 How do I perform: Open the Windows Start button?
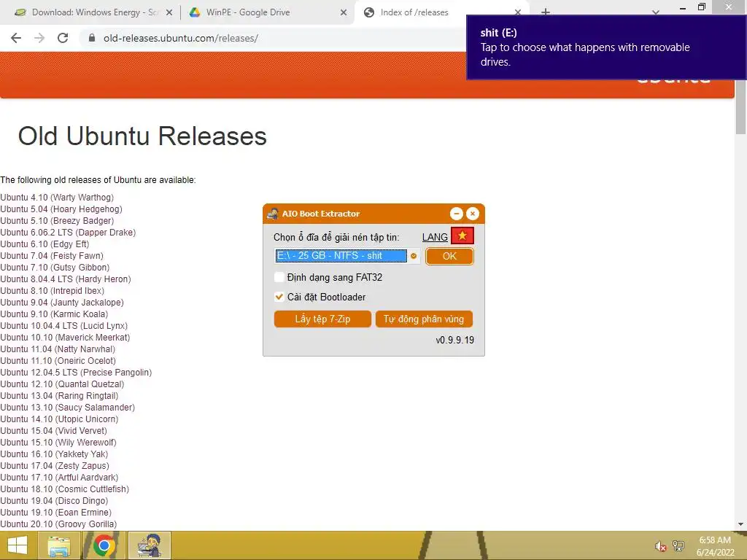pyautogui.click(x=18, y=545)
